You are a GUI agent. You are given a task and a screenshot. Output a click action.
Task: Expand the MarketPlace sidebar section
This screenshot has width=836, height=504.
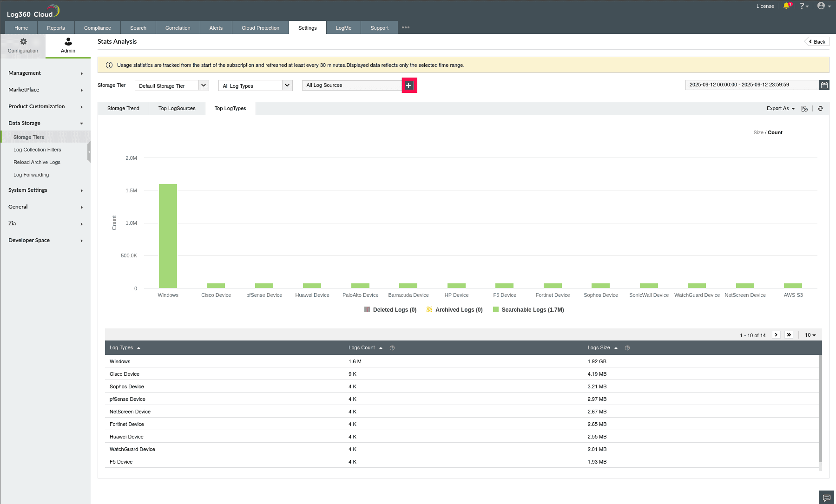[x=46, y=90]
